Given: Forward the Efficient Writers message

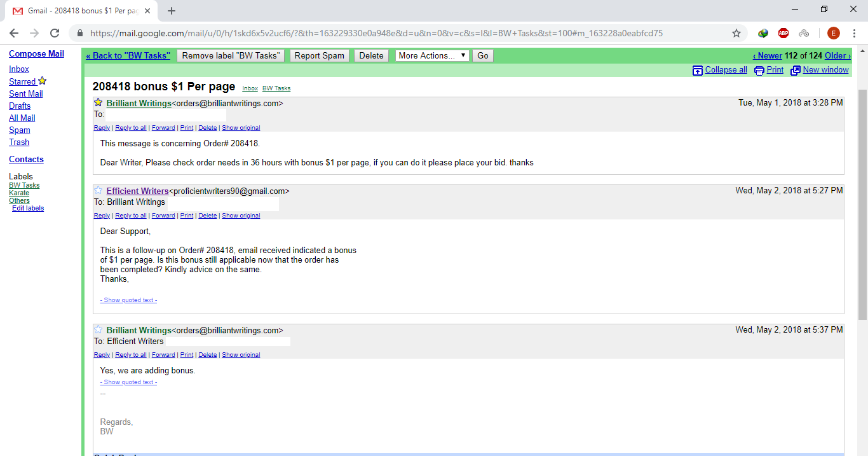Looking at the screenshot, I should coord(163,216).
